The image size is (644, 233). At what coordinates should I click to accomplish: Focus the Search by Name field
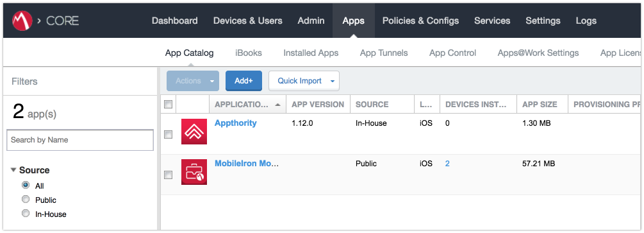(x=80, y=140)
